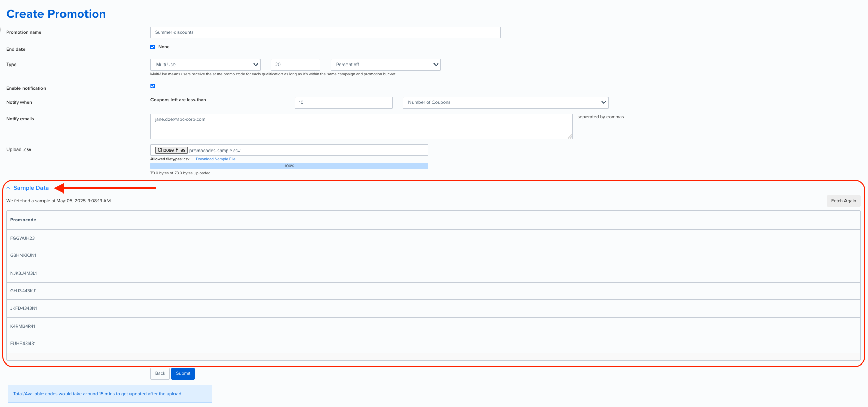Image resolution: width=868 pixels, height=407 pixels.
Task: Submit the promotion form
Action: [183, 373]
